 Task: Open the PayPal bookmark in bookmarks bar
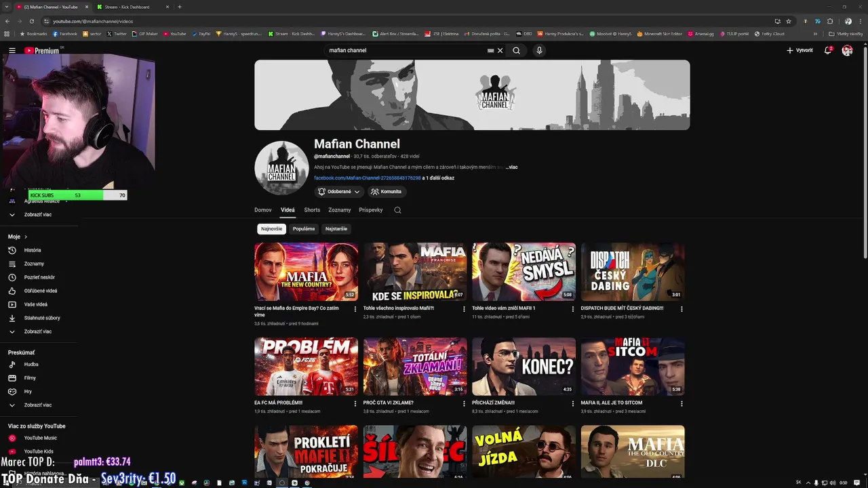click(201, 33)
